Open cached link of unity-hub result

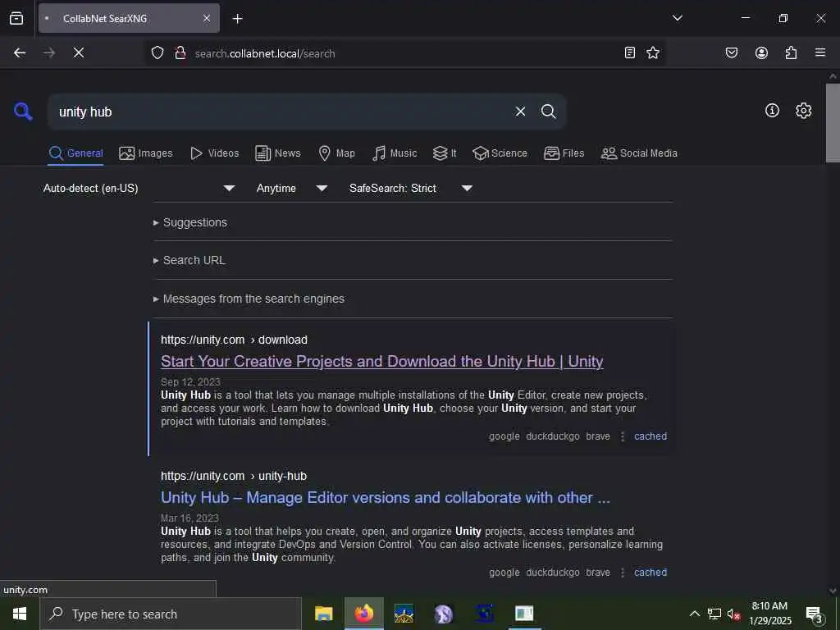(x=651, y=572)
